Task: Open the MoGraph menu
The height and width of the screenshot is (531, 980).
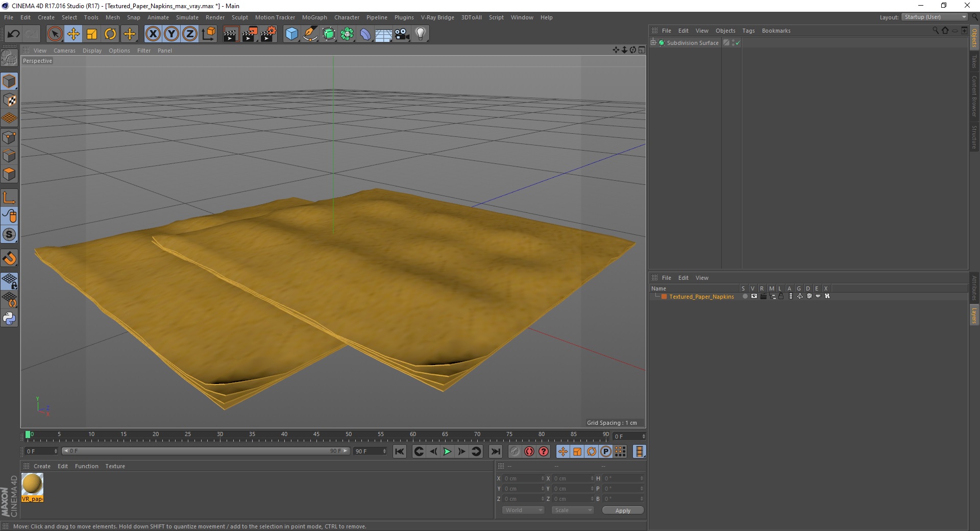Action: [314, 17]
